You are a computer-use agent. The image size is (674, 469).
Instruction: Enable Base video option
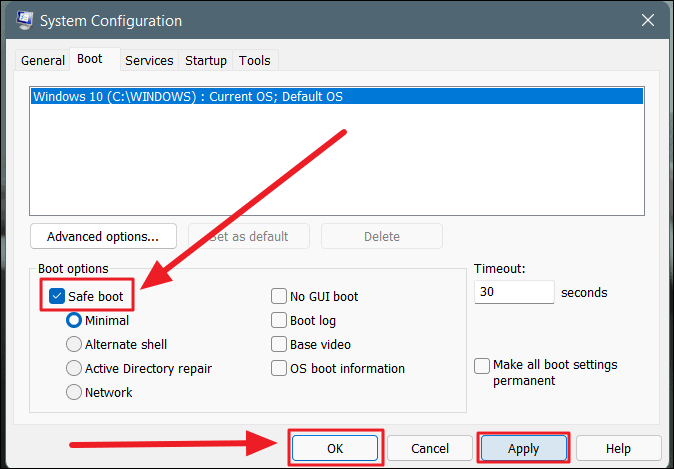pyautogui.click(x=279, y=344)
